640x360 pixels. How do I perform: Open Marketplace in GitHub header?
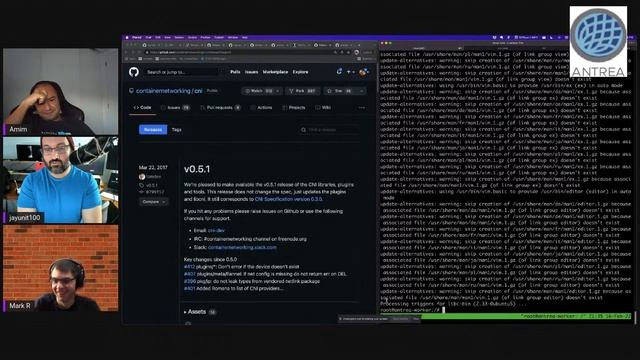275,72
